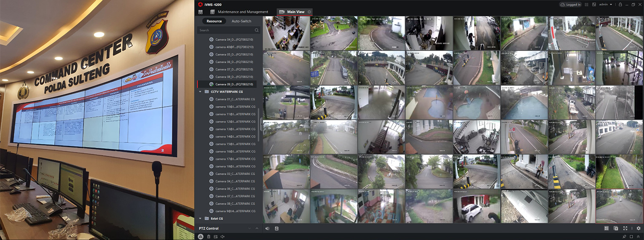644x240 pixels.
Task: Open the module grid menu icon
Action: tap(201, 12)
